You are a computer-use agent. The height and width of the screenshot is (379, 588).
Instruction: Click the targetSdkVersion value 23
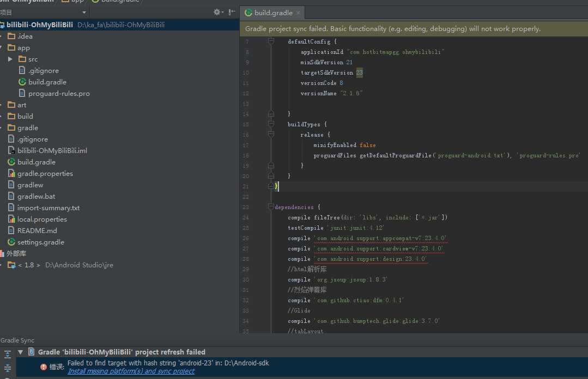pyautogui.click(x=359, y=73)
